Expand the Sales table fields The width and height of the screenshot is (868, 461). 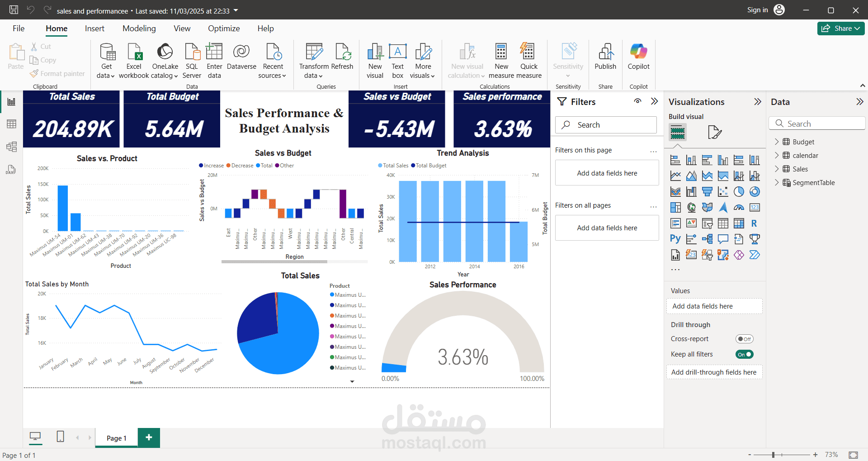point(777,169)
